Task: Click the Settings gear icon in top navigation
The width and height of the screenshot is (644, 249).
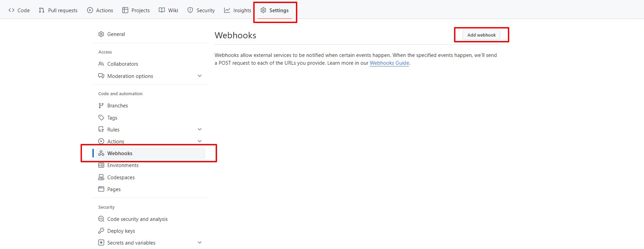Action: tap(263, 10)
